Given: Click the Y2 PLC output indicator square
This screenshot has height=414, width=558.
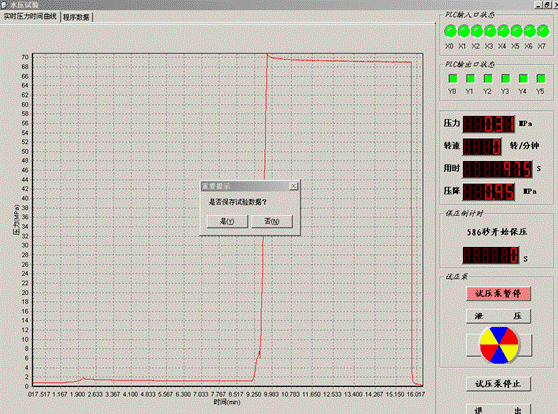Looking at the screenshot, I should pos(488,78).
